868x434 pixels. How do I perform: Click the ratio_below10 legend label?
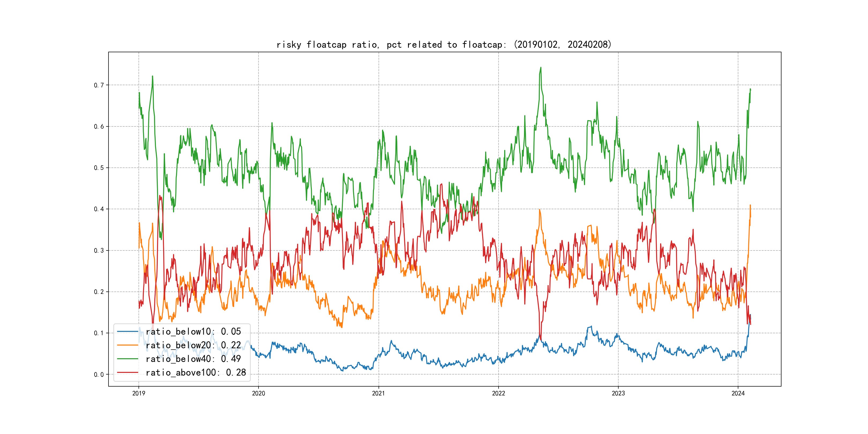point(193,332)
